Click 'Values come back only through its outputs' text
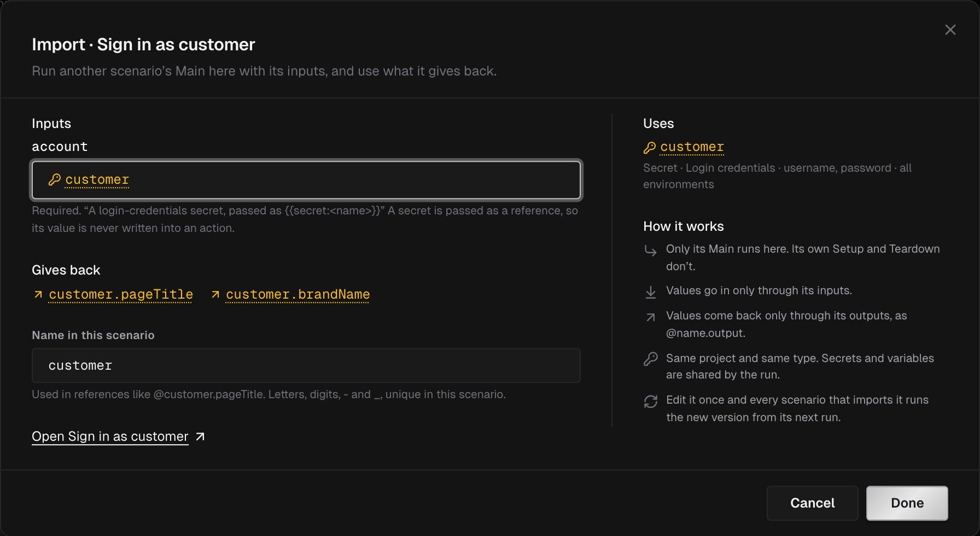The width and height of the screenshot is (980, 536). coord(786,324)
